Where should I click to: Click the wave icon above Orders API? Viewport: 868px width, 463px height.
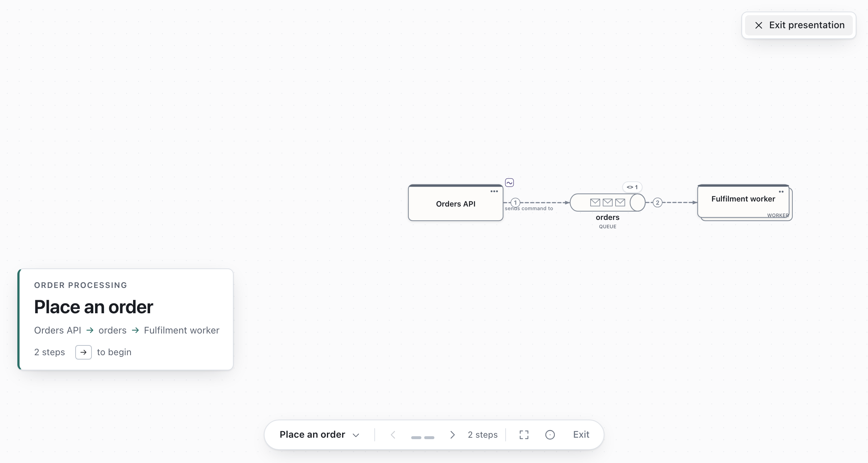click(510, 183)
